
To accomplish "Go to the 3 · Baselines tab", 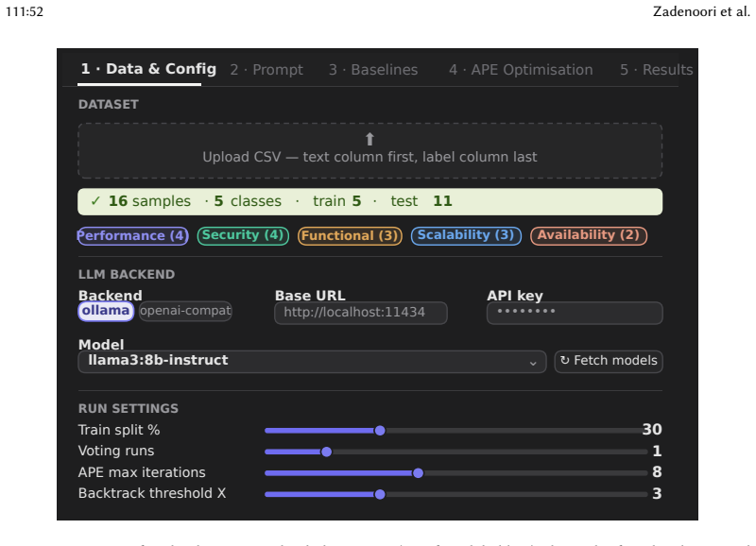I will 373,70.
